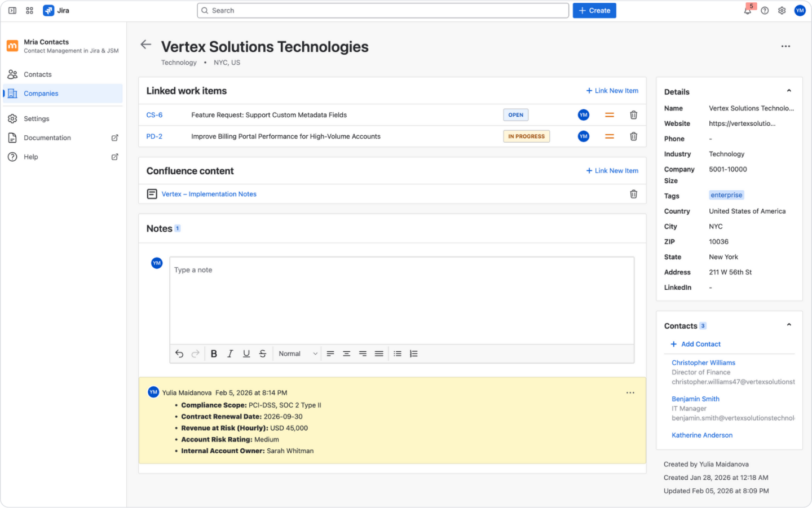Click the back arrow beside company title

[x=146, y=45]
